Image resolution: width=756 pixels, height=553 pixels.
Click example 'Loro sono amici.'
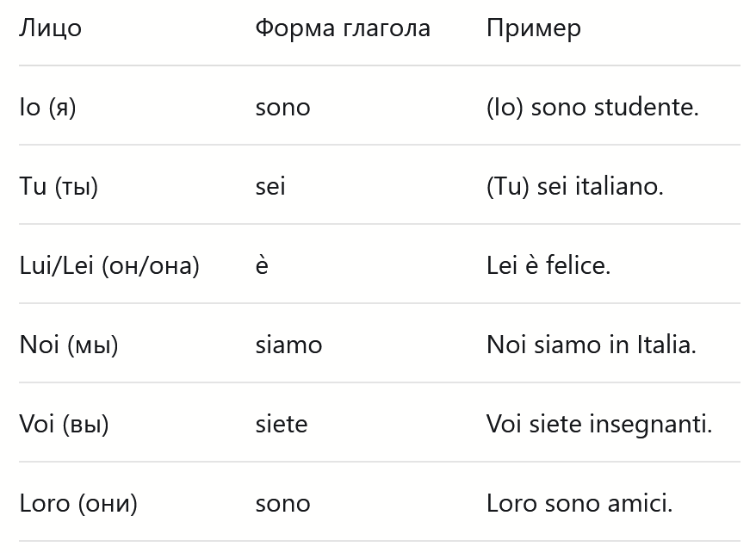tap(579, 504)
